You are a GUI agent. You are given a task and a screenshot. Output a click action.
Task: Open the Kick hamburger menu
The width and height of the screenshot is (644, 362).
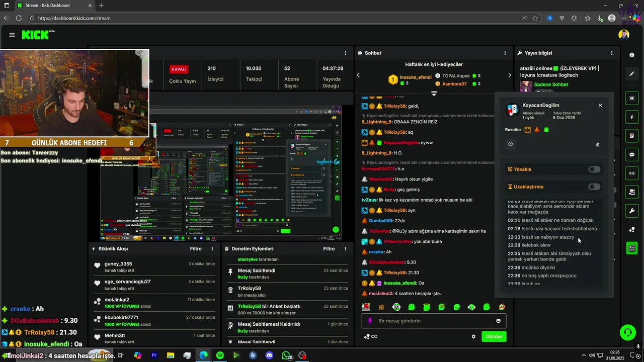click(x=12, y=35)
